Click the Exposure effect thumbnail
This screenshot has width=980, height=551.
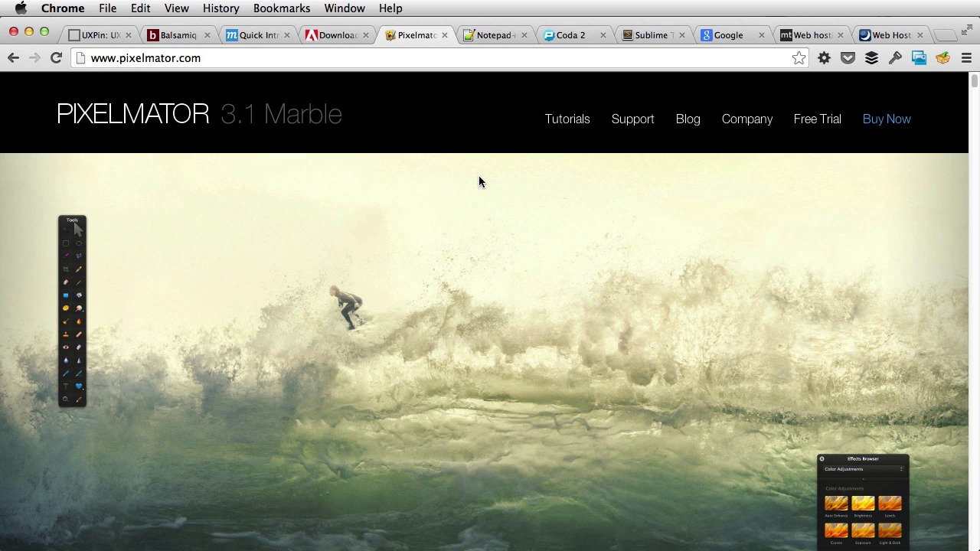point(863,530)
